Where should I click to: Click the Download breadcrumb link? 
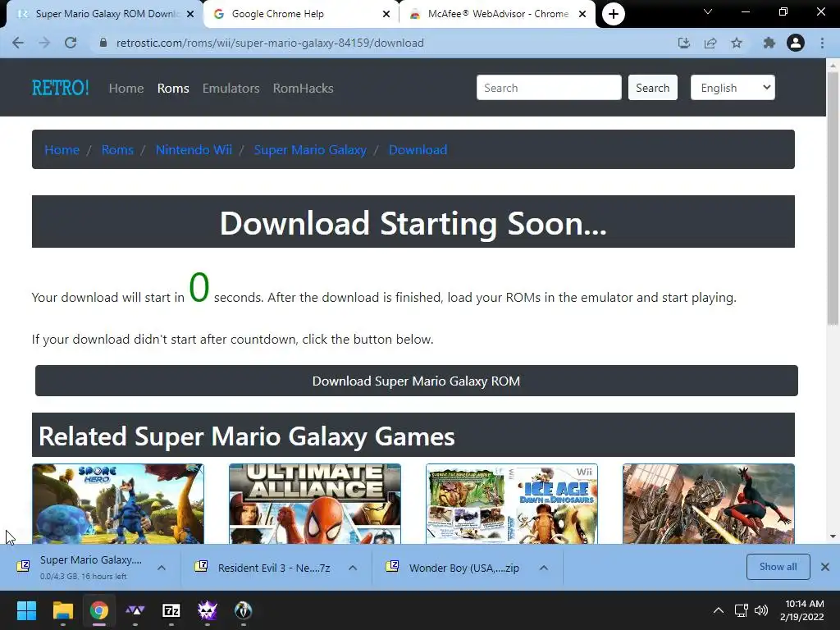point(418,149)
